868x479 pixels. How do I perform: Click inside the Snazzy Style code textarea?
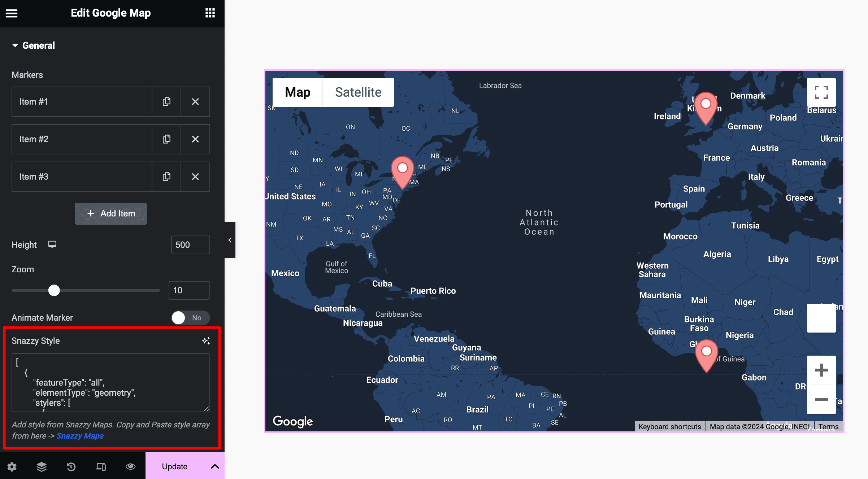coord(111,383)
